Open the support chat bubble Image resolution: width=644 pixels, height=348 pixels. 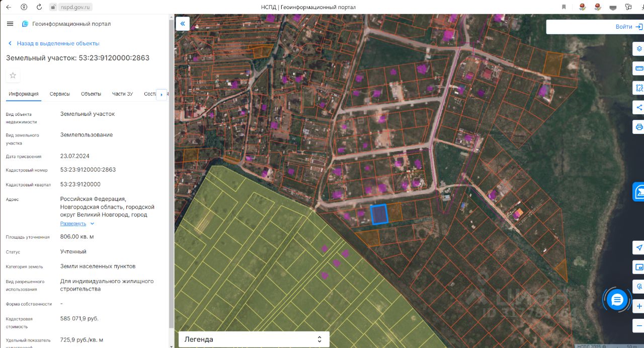[x=617, y=300]
